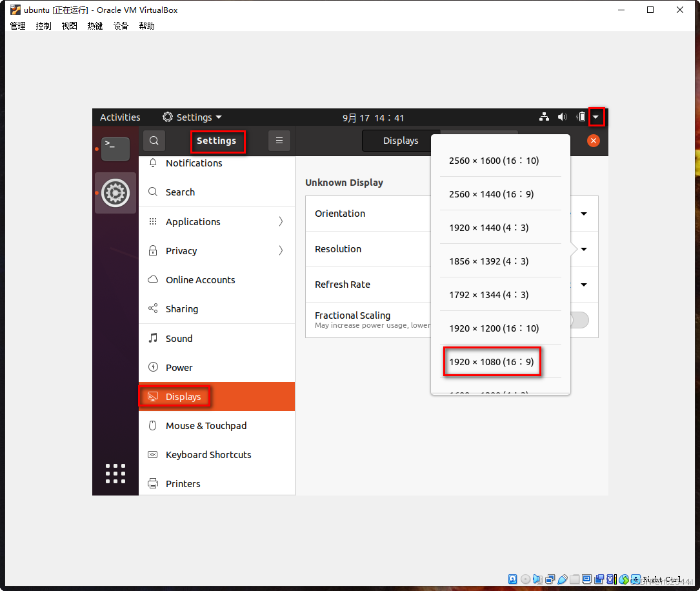The image size is (700, 591).
Task: Open the Show Applications grid in dock
Action: click(115, 474)
